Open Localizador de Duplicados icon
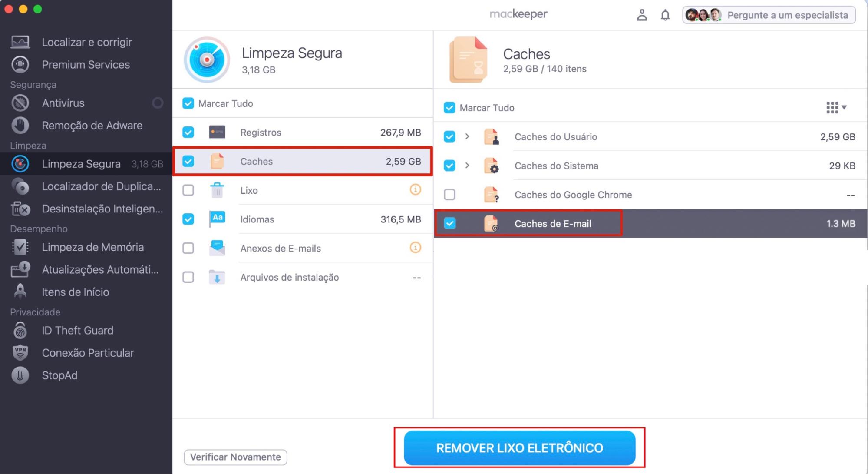Image resolution: width=868 pixels, height=474 pixels. coord(20,186)
